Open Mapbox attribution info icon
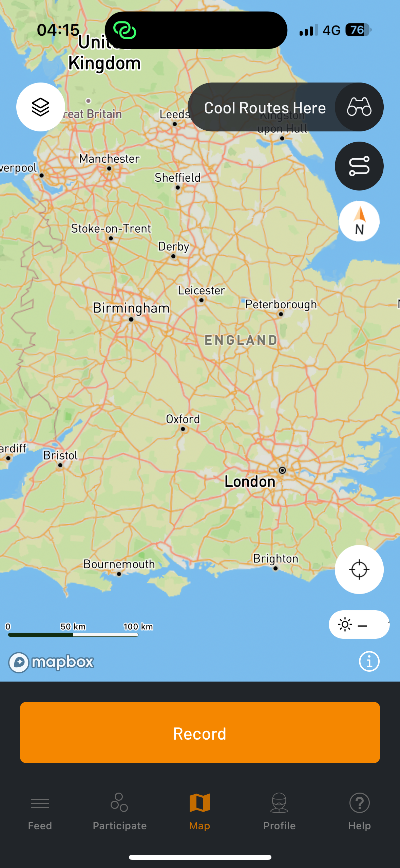The image size is (400, 868). pos(369,661)
